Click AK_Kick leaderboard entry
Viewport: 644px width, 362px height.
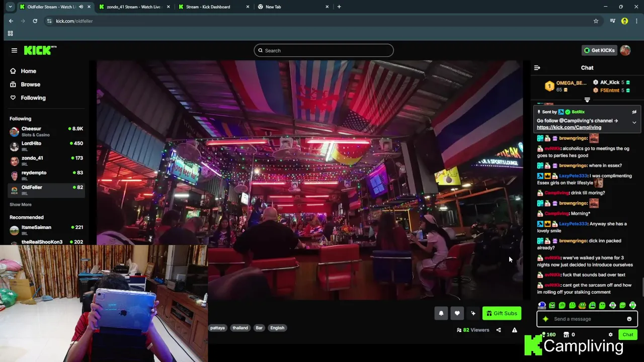[611, 82]
